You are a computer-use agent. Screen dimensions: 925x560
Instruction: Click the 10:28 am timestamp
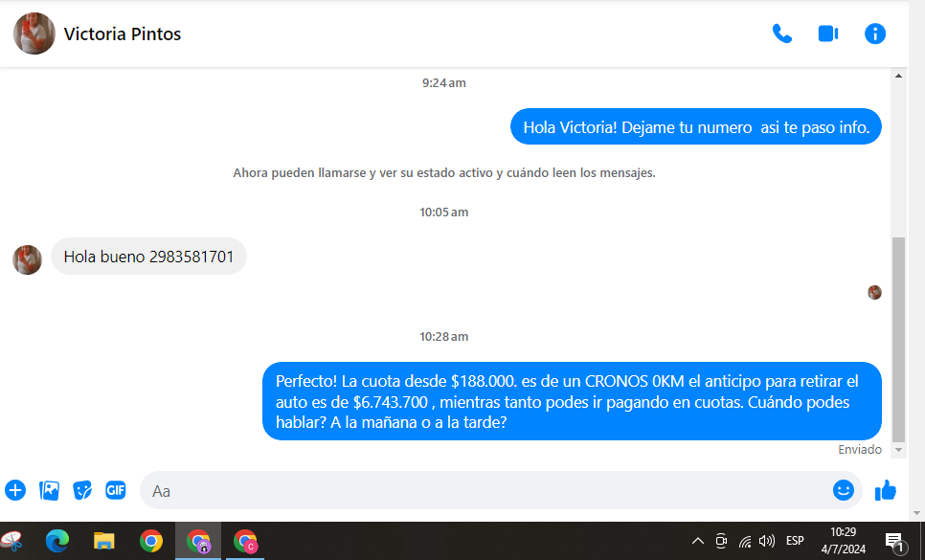coord(443,337)
